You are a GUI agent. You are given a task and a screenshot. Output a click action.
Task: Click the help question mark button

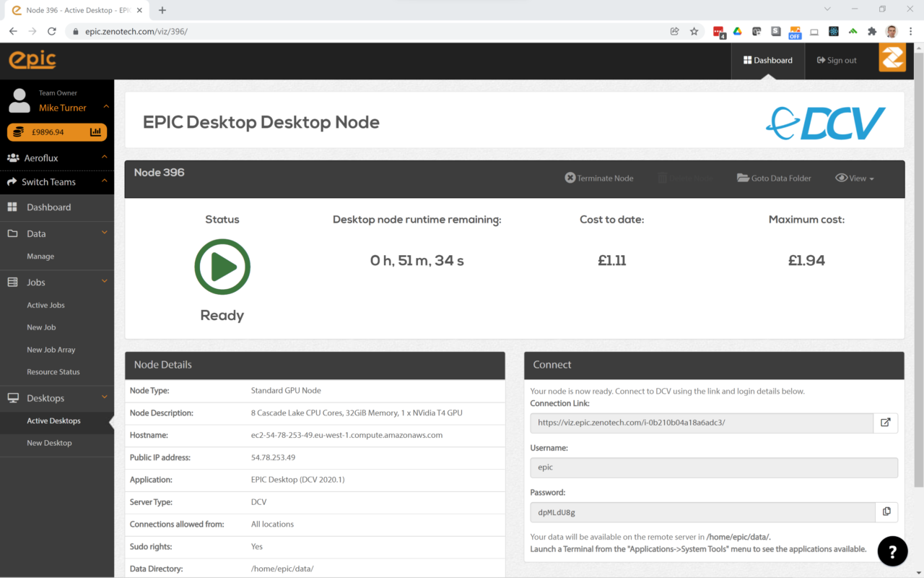(892, 552)
